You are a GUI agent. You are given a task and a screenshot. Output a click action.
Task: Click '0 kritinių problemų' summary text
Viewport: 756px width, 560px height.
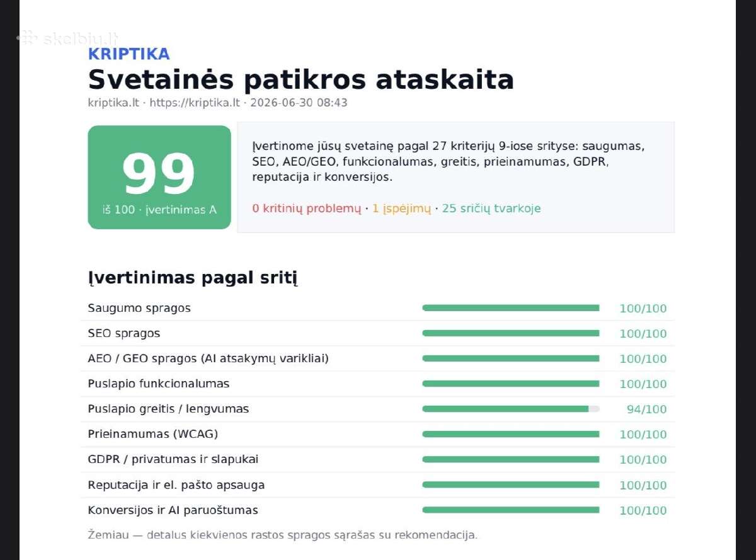point(307,209)
